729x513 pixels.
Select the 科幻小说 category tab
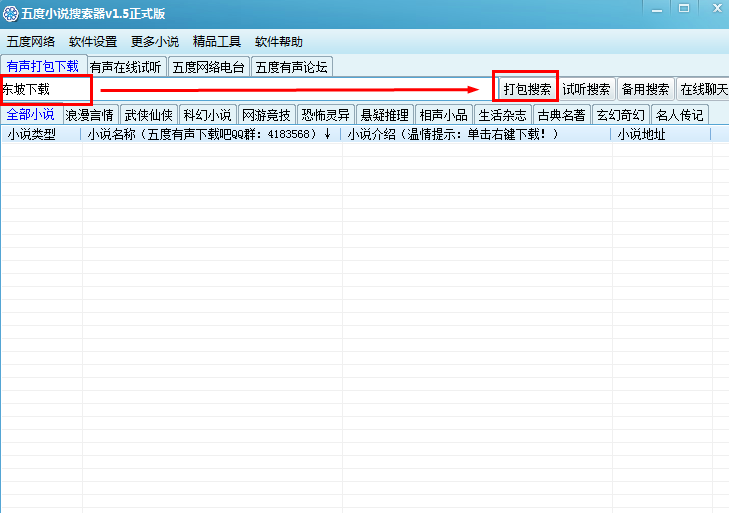pos(207,115)
